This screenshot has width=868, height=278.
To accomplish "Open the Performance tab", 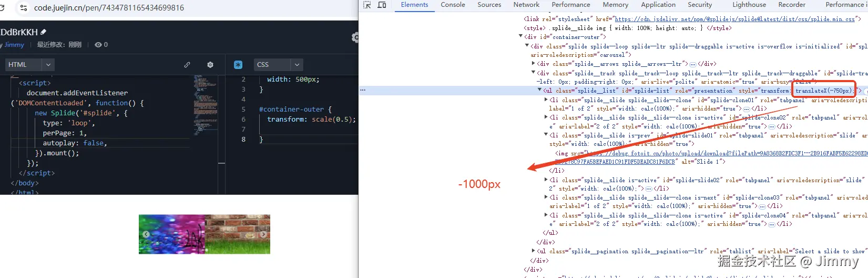I will (x=571, y=5).
